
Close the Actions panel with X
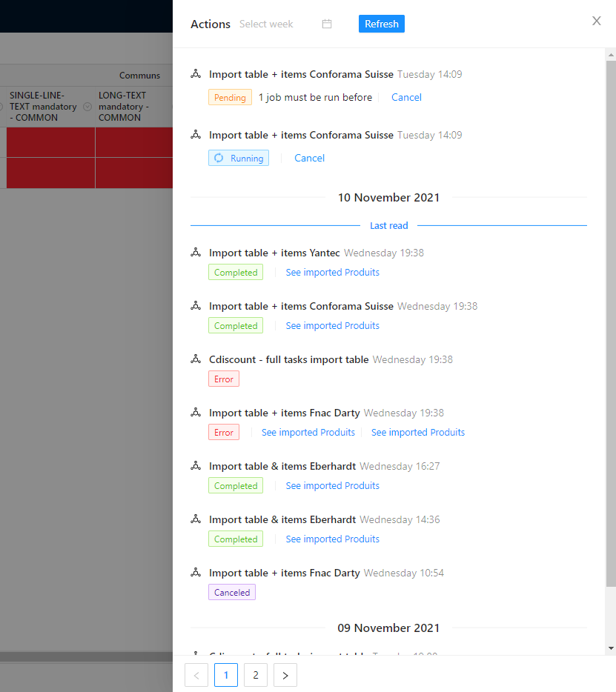click(x=597, y=21)
